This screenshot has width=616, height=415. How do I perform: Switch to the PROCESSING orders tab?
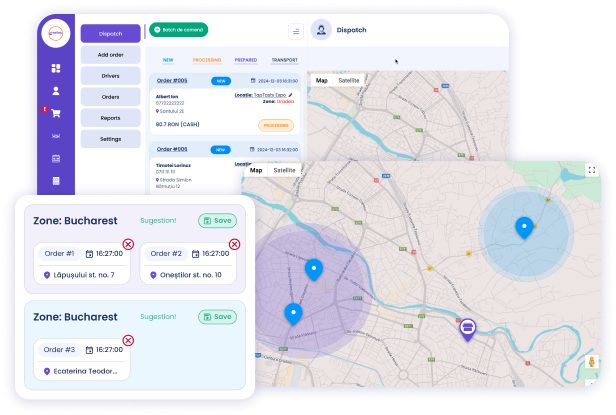[x=207, y=60]
